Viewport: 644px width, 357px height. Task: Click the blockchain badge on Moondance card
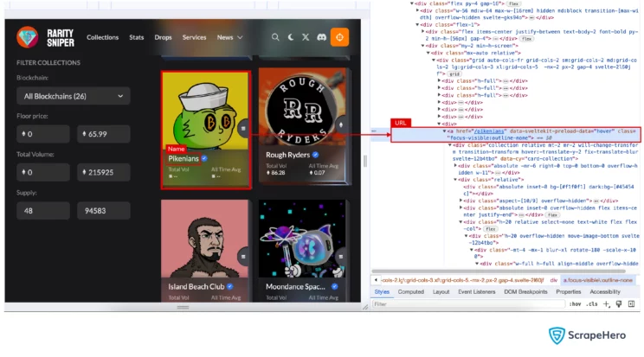coord(341,257)
